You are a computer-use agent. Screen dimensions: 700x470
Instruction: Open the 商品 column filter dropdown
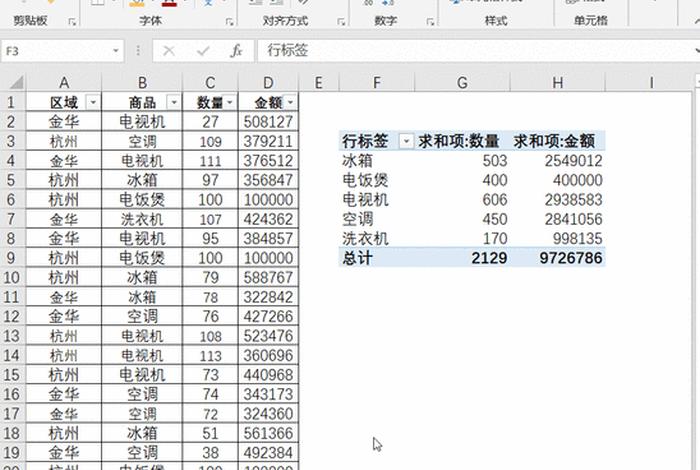(x=174, y=103)
